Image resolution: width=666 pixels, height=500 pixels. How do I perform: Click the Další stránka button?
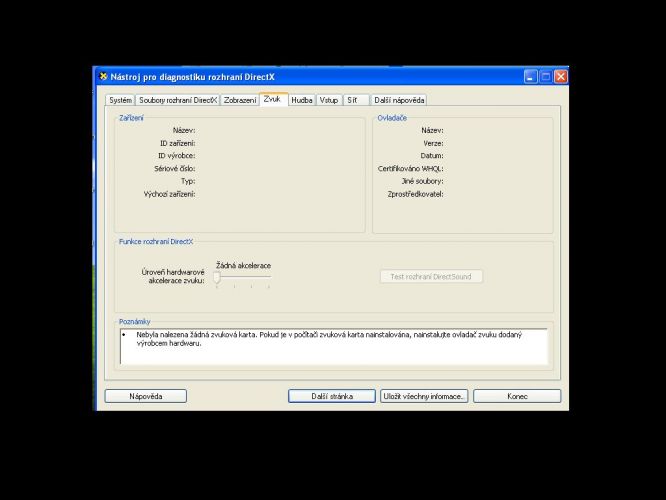coord(332,396)
